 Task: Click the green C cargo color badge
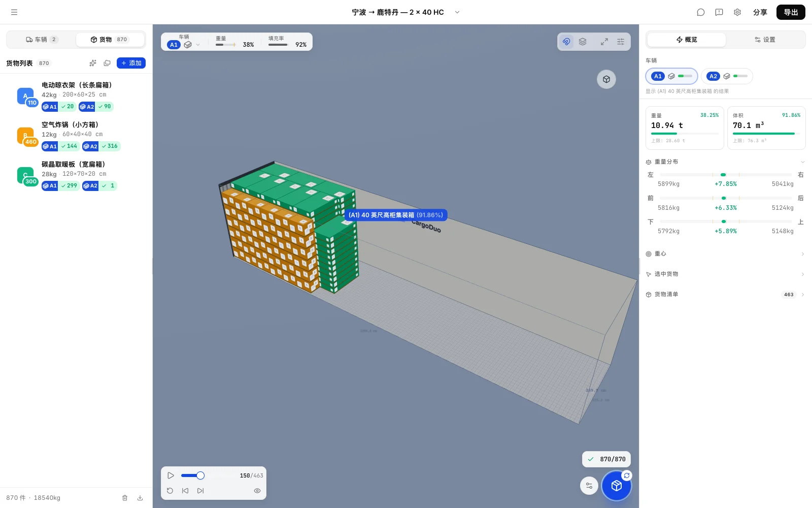25,175
